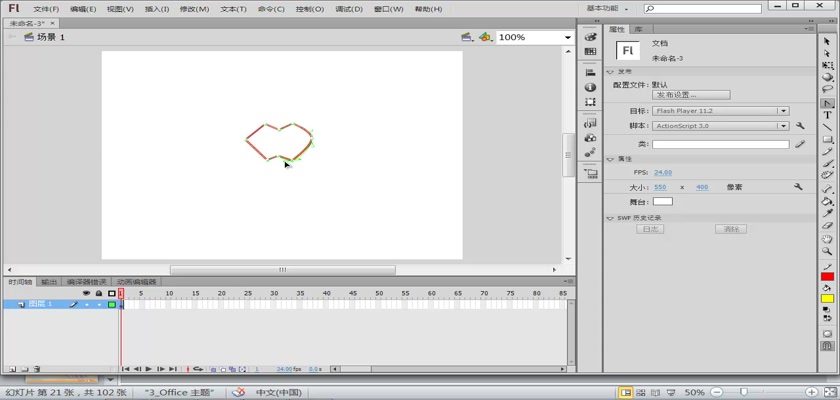The width and height of the screenshot is (840, 400).
Task: Toggle edit multiple frames button
Action: pos(232,369)
